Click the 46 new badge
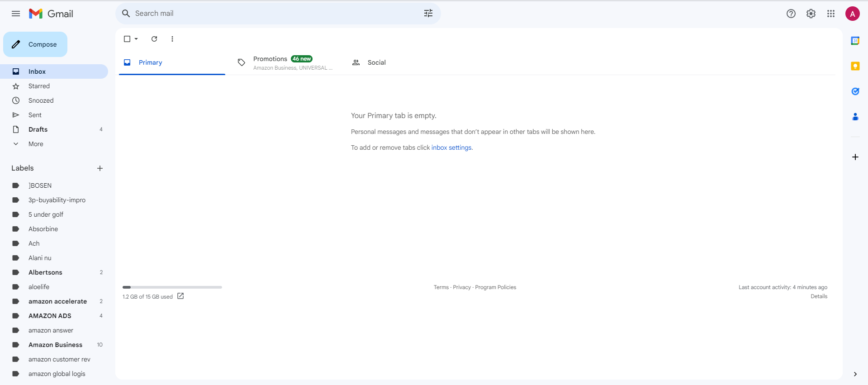Screen dimensions: 868x385 [302, 59]
